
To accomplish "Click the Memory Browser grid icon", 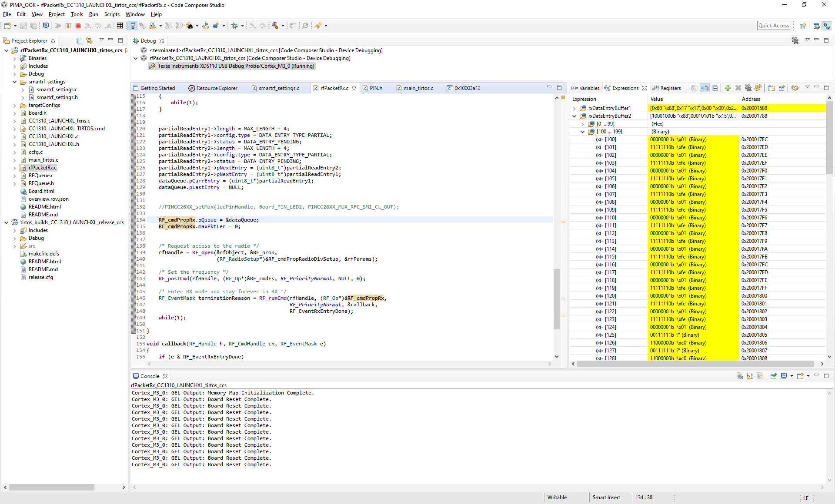I will pyautogui.click(x=120, y=26).
